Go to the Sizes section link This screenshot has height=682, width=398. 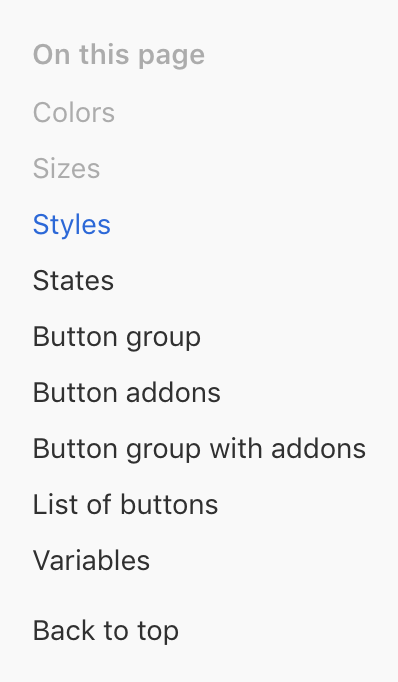(x=66, y=168)
